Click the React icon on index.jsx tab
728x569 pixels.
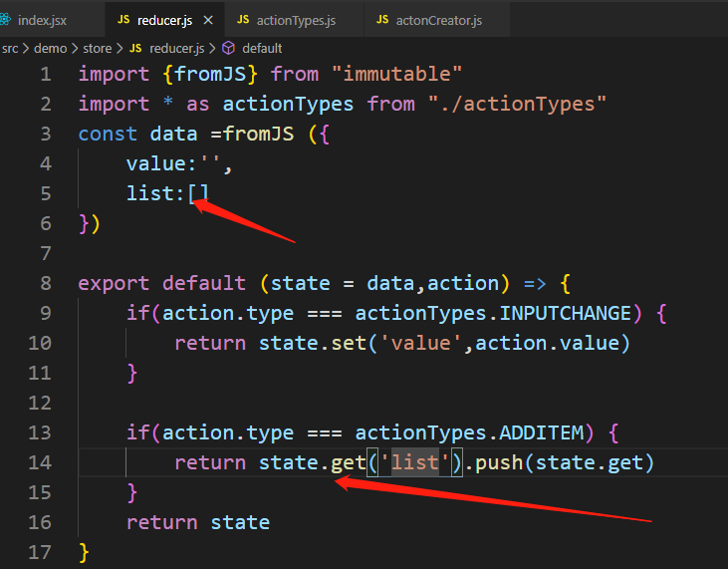tap(8, 19)
